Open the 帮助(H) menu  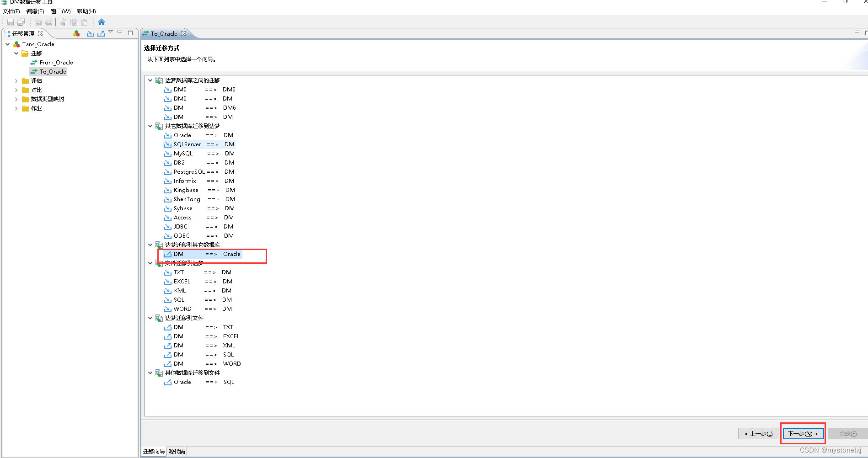point(86,11)
